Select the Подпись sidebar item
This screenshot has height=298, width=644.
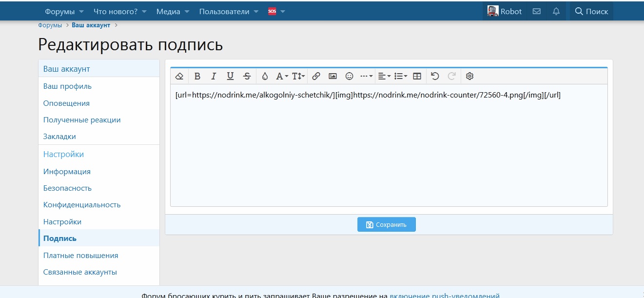coord(99,238)
